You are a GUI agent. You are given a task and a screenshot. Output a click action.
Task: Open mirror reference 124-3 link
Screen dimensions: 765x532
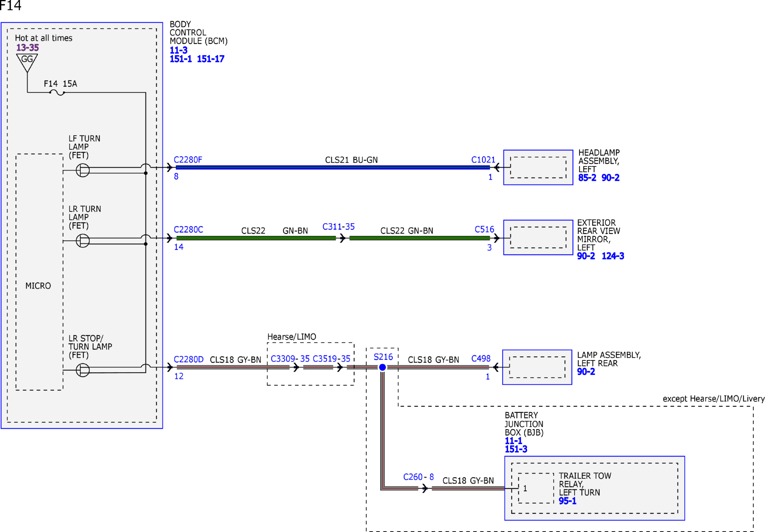pos(613,256)
